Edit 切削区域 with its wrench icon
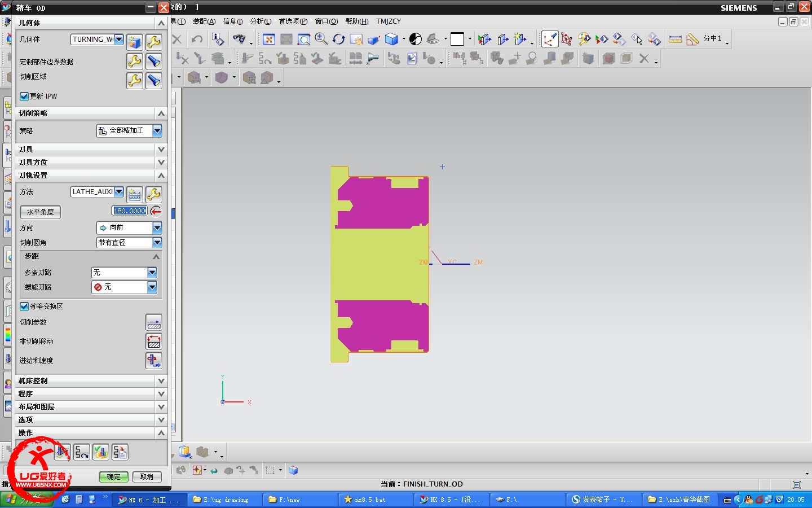 click(134, 80)
